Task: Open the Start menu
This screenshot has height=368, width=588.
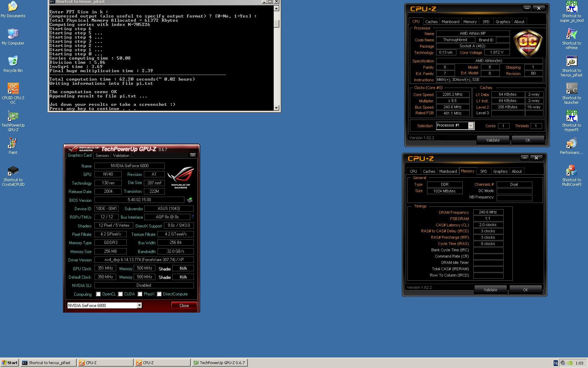Action: [10, 363]
